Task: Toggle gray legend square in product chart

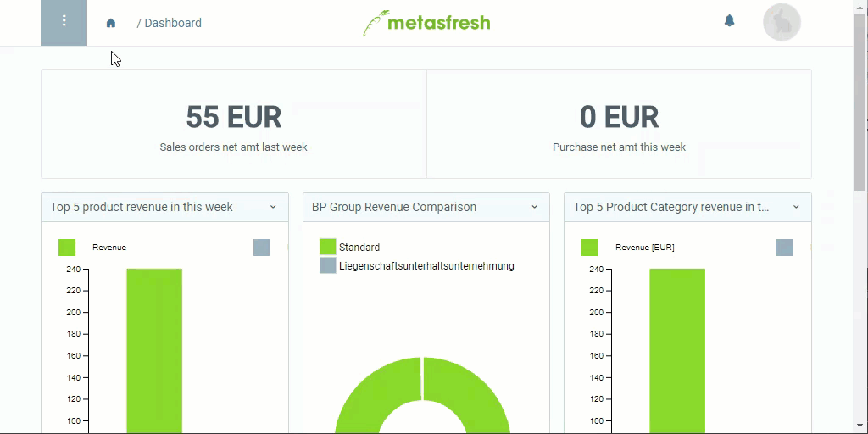Action: click(x=262, y=248)
